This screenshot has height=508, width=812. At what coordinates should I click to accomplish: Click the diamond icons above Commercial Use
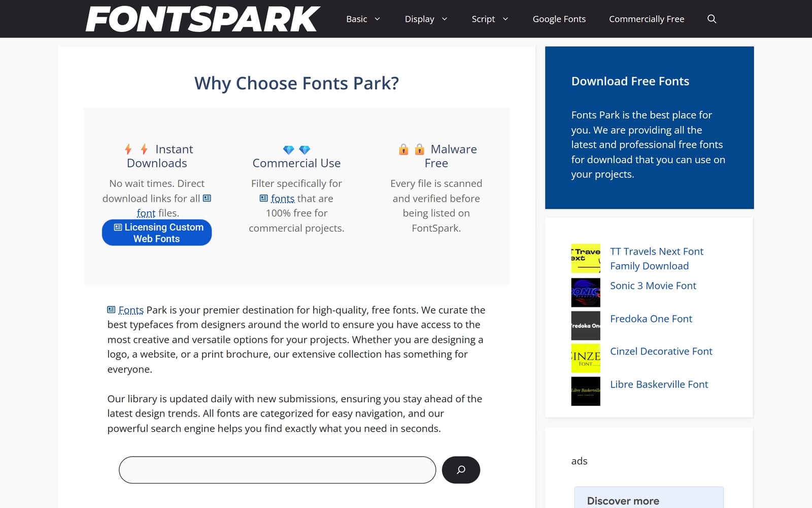pos(296,150)
